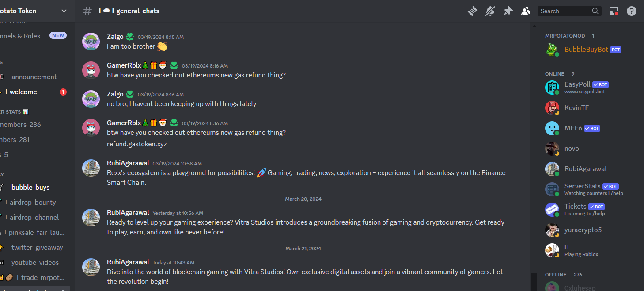This screenshot has height=291, width=644.
Task: Click BubbleBuyBot in member list
Action: pos(586,50)
